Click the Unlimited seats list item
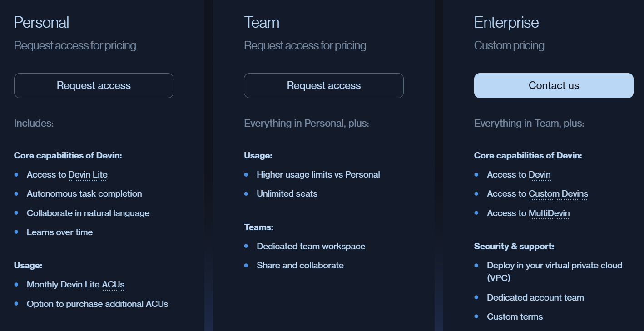Viewport: 644px width, 331px height. click(x=287, y=194)
